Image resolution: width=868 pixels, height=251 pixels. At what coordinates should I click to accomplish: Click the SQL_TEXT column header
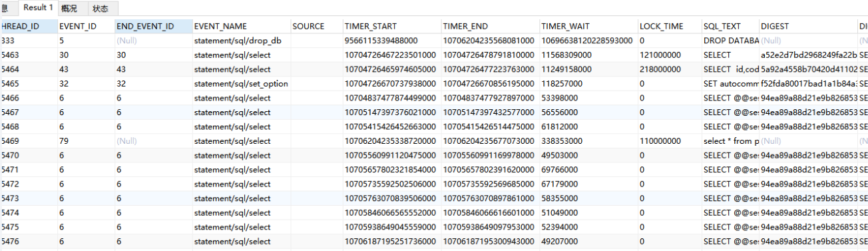click(730, 26)
